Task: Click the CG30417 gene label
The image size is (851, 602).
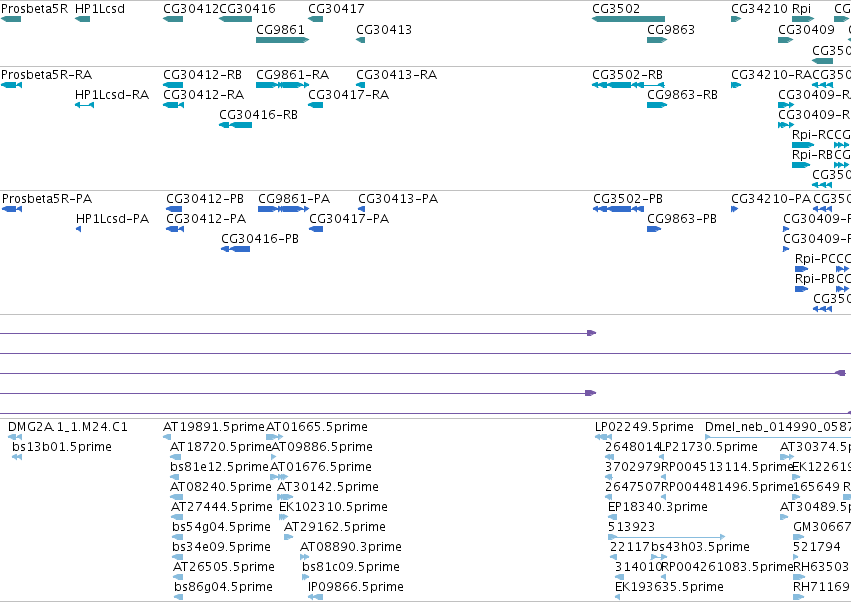Action: coord(336,9)
